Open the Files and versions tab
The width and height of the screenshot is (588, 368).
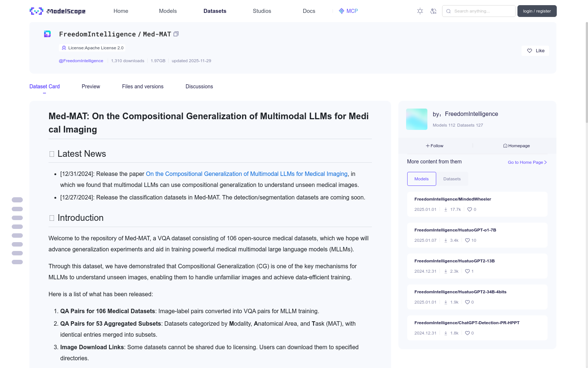143,86
